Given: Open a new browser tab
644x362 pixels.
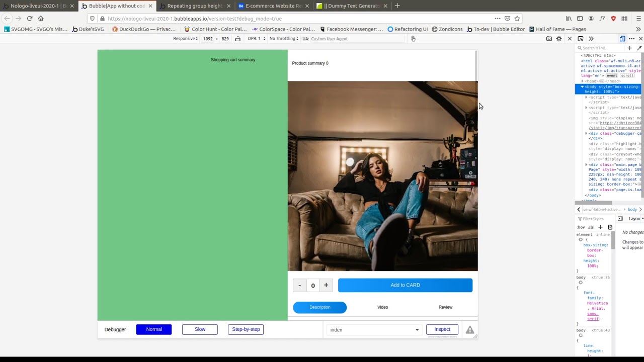Looking at the screenshot, I should [397, 6].
